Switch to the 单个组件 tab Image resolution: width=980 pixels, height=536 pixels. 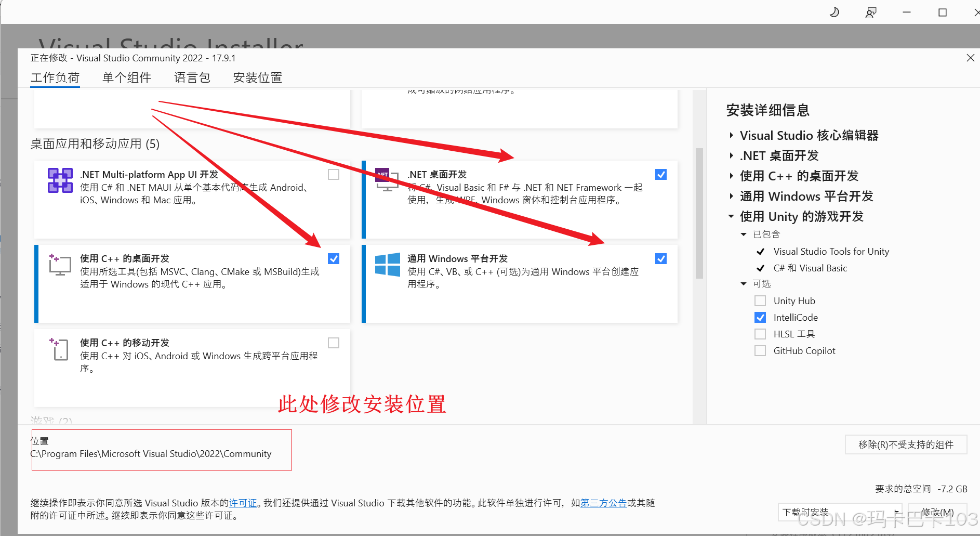[127, 78]
